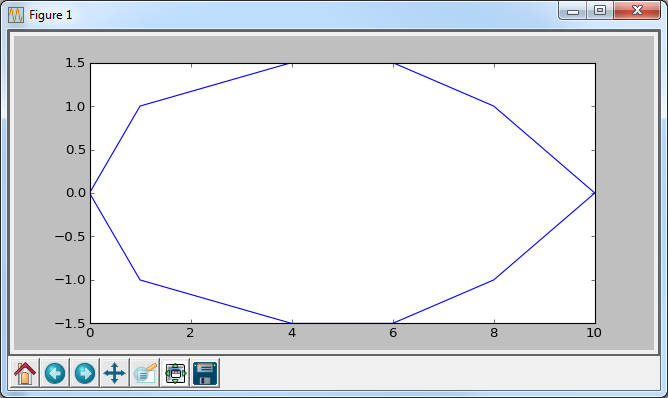
Task: Save the figure with floppy disk icon
Action: click(x=205, y=373)
